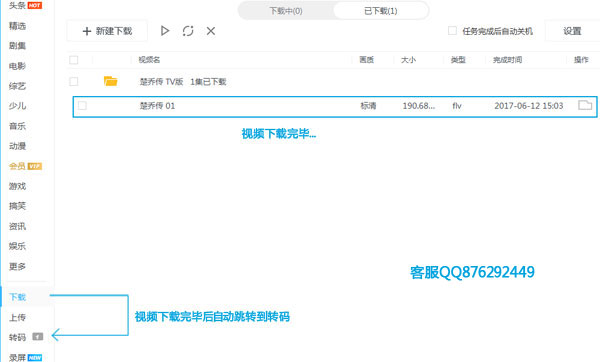
Task: Select 游戏 in the sidebar
Action: point(17,186)
